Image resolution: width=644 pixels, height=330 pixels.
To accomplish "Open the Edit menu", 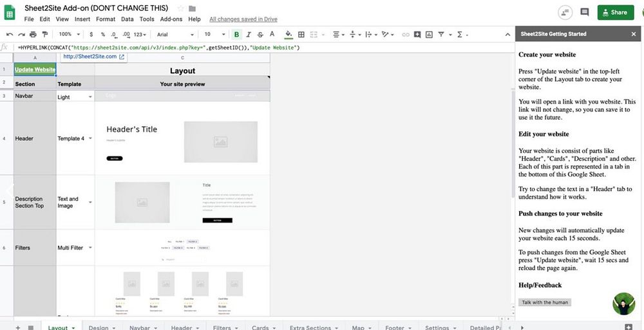I will 44,19.
